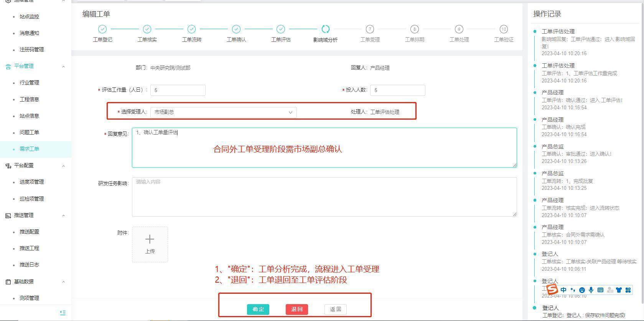The width and height of the screenshot is (644, 321).
Task: Click the green 确定 button
Action: click(x=258, y=309)
